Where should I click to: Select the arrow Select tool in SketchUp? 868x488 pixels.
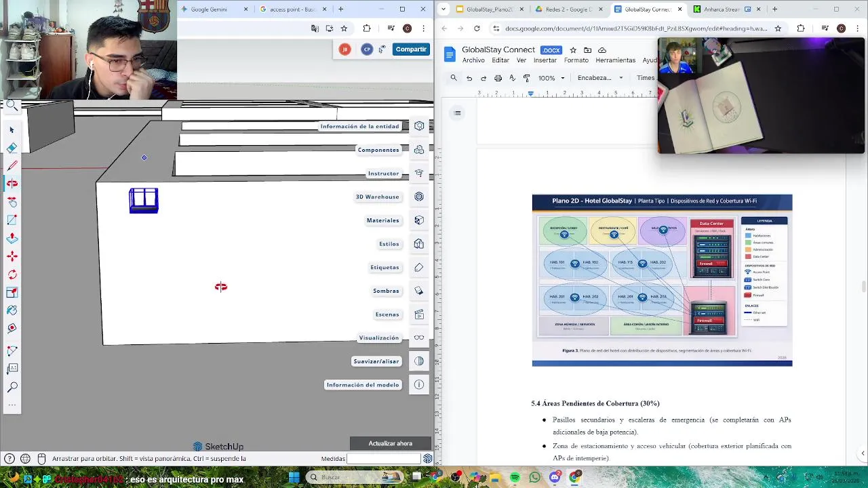click(x=12, y=129)
